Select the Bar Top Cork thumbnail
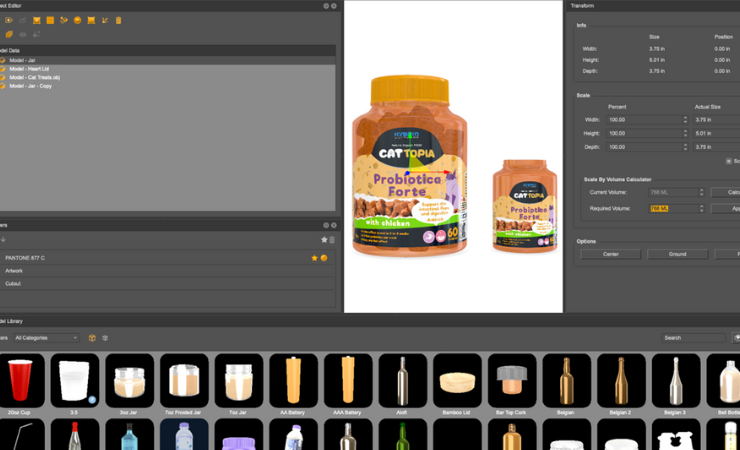The width and height of the screenshot is (740, 450). 512,380
